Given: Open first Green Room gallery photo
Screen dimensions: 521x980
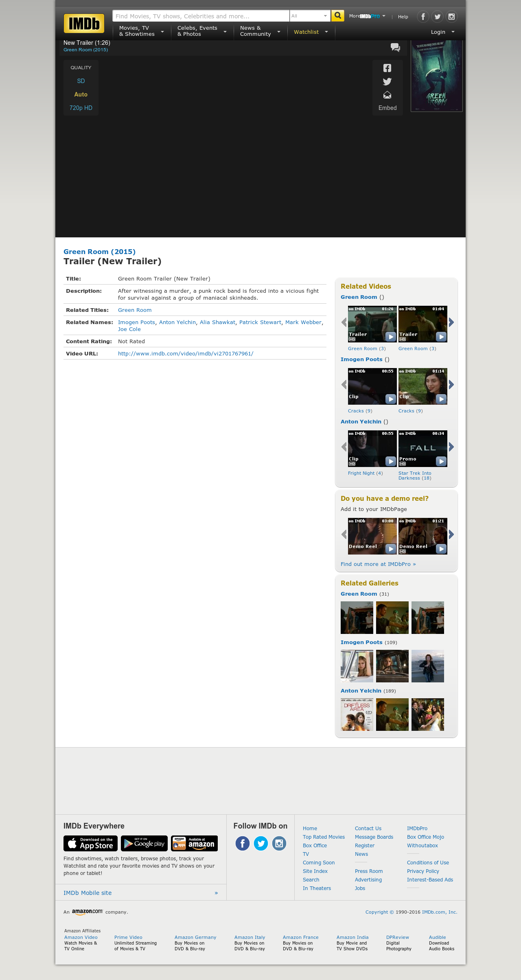Looking at the screenshot, I should 357,618.
